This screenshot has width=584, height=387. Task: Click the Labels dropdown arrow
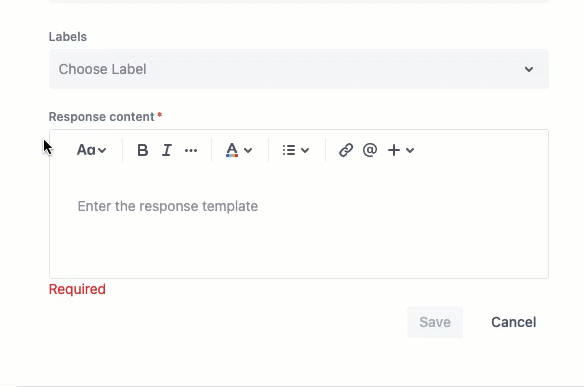[x=529, y=69]
